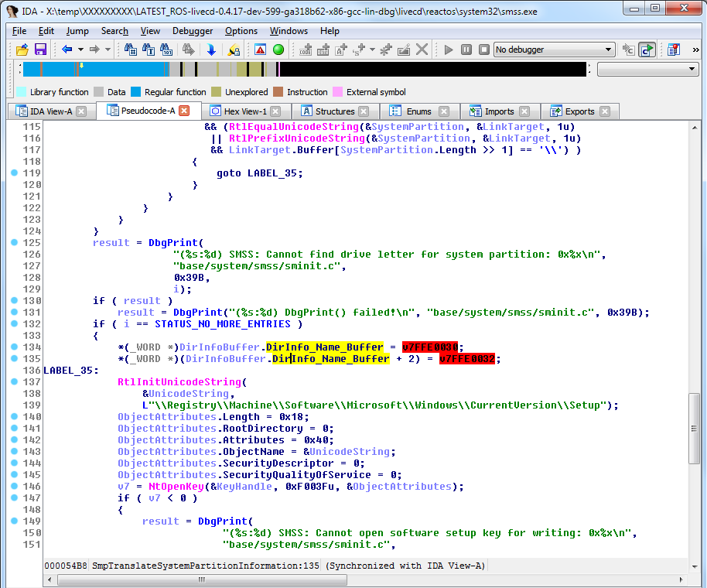This screenshot has width=707, height=588.
Task: Open the File menu
Action: point(19,31)
